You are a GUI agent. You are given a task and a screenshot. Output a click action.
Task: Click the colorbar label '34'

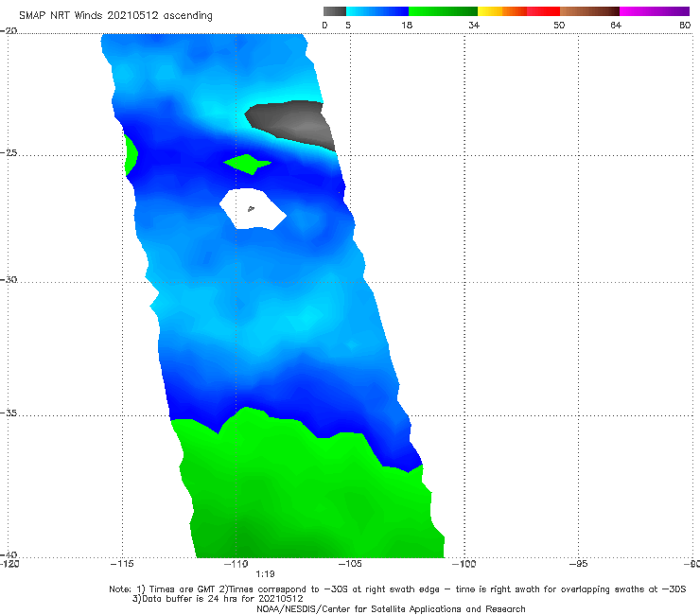474,25
